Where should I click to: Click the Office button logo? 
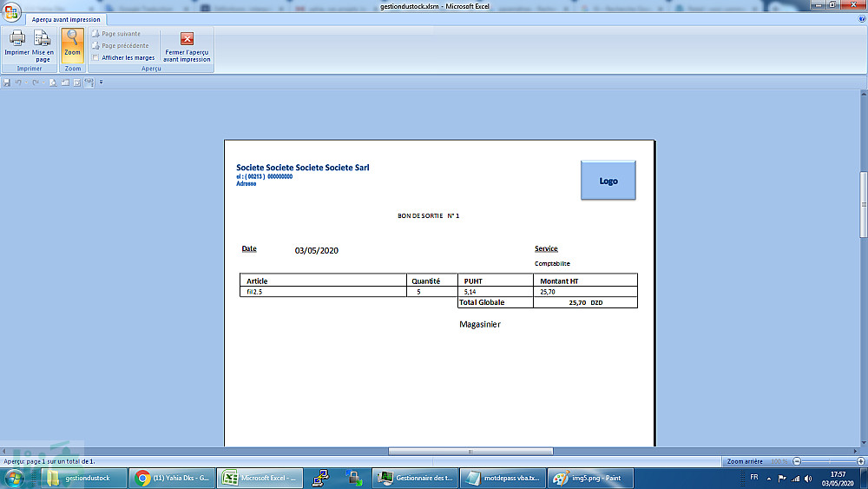[x=11, y=11]
